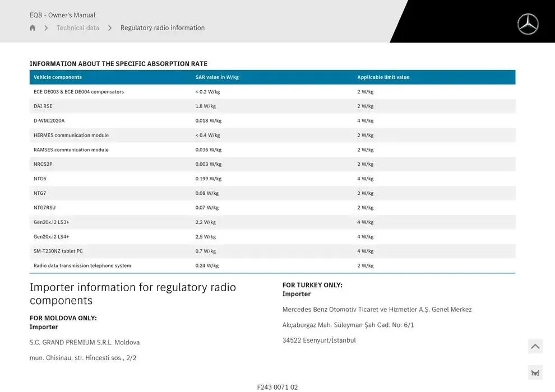Viewport: 555px width, 392px height.
Task: Click the home icon in the breadcrumb
Action: 33,28
